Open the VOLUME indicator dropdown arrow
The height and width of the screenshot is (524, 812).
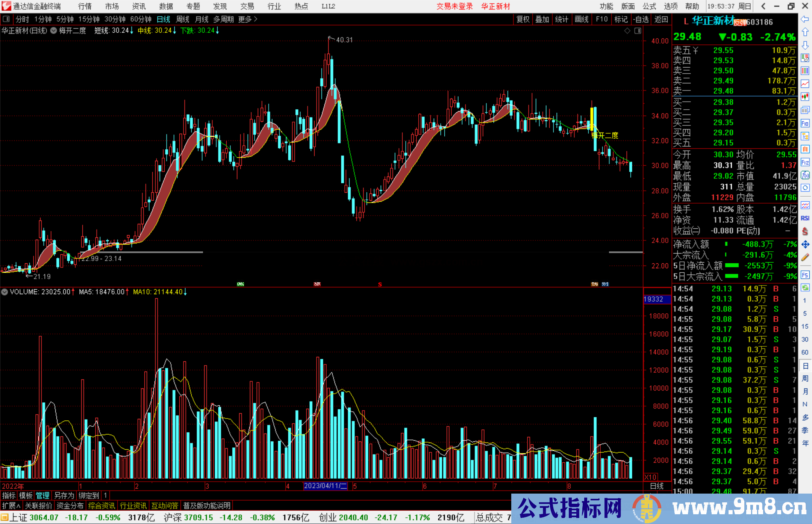click(5, 292)
